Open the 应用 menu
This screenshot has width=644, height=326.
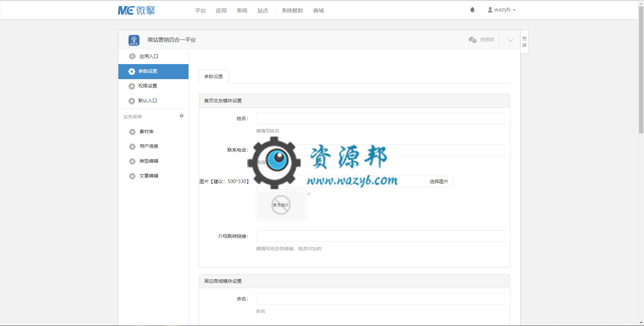(x=221, y=11)
